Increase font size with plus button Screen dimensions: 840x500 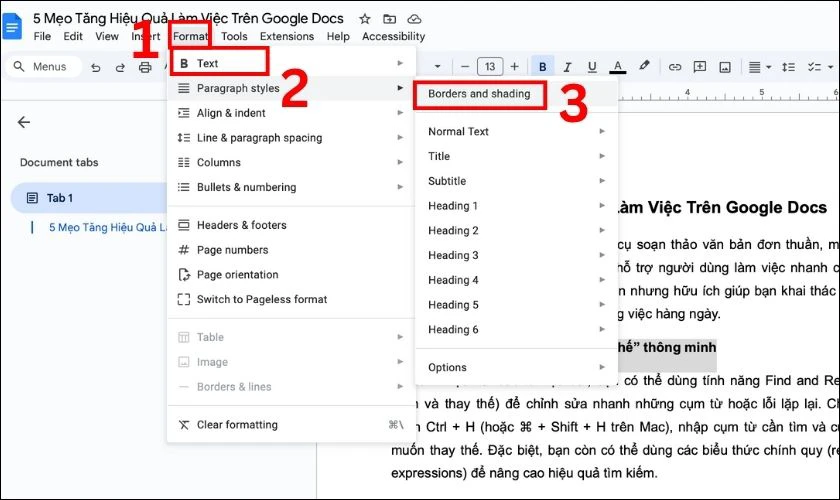click(x=514, y=66)
